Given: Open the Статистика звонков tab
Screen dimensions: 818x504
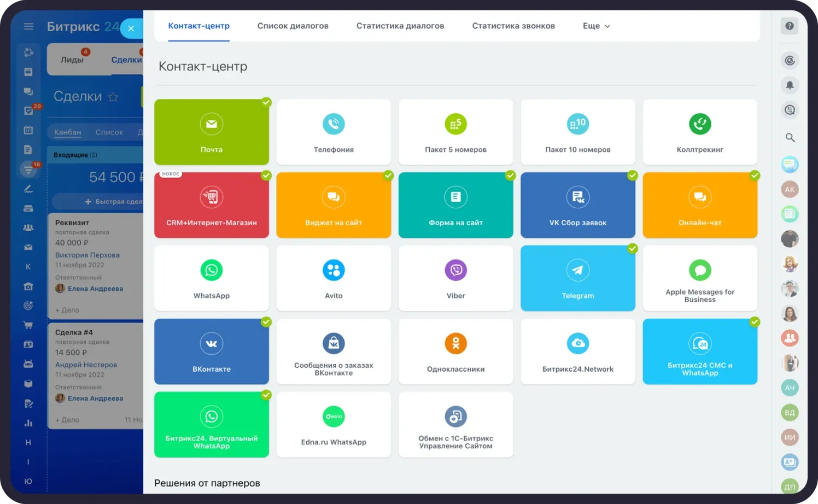Looking at the screenshot, I should [x=513, y=26].
